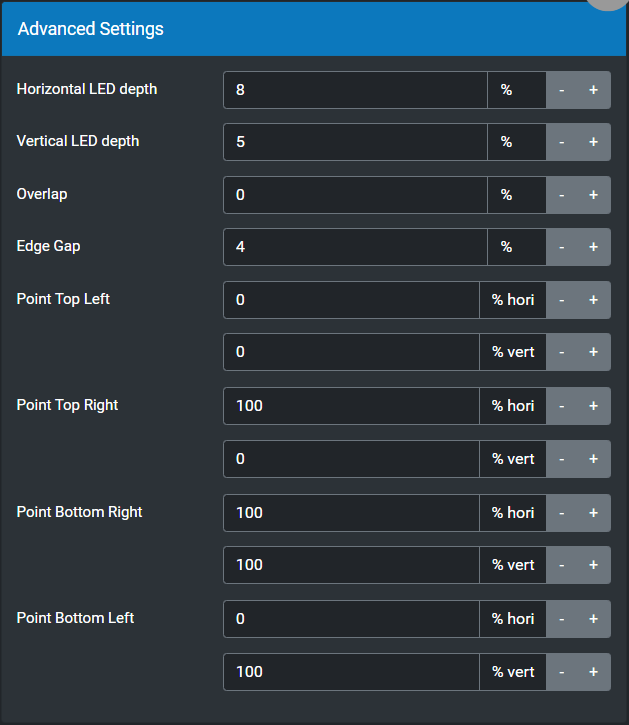Decrease Horizontal LED depth with minus button

click(562, 90)
